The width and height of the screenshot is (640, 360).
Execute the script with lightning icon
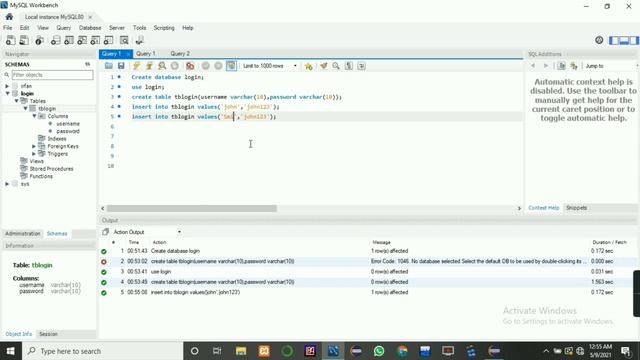(x=136, y=66)
